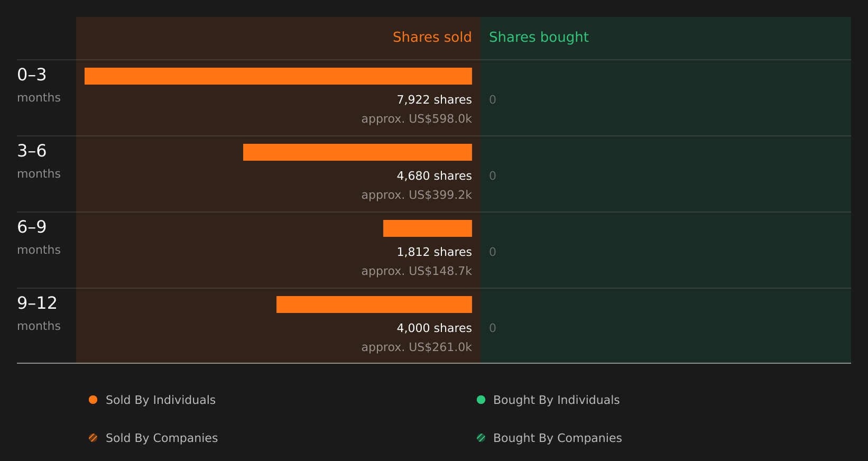The height and width of the screenshot is (461, 868).
Task: Click the orange Sold By Individuals legend dot
Action: pos(93,400)
